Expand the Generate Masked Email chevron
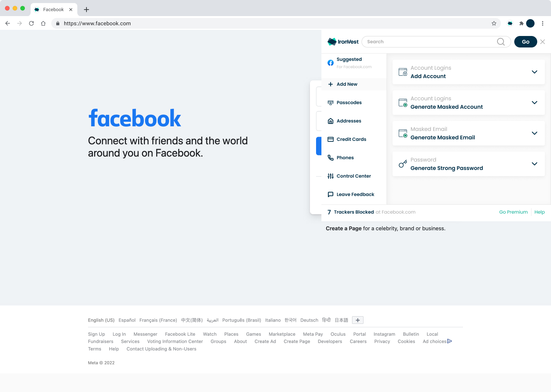The height and width of the screenshot is (392, 551). point(535,133)
